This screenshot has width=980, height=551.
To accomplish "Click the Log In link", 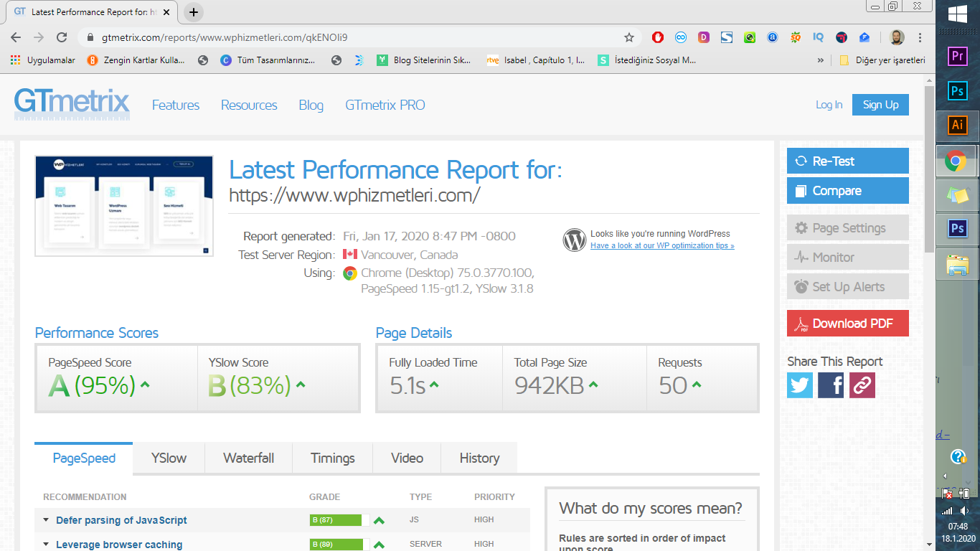I will point(829,105).
